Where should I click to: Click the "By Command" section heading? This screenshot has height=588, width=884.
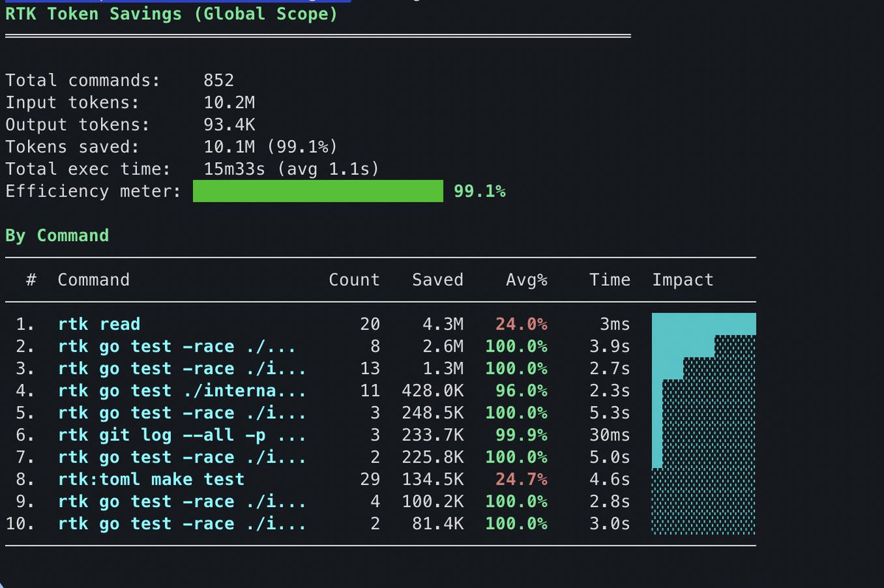pos(57,236)
